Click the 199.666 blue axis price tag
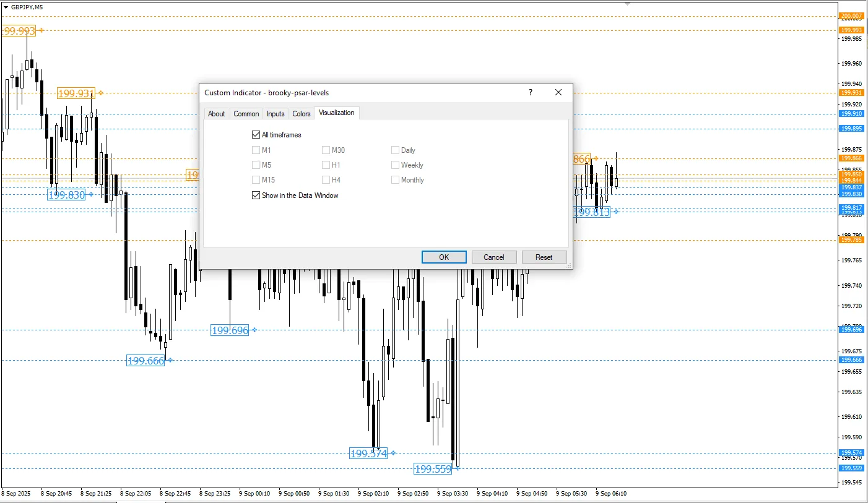Viewport: 868px width, 503px height. [851, 360]
